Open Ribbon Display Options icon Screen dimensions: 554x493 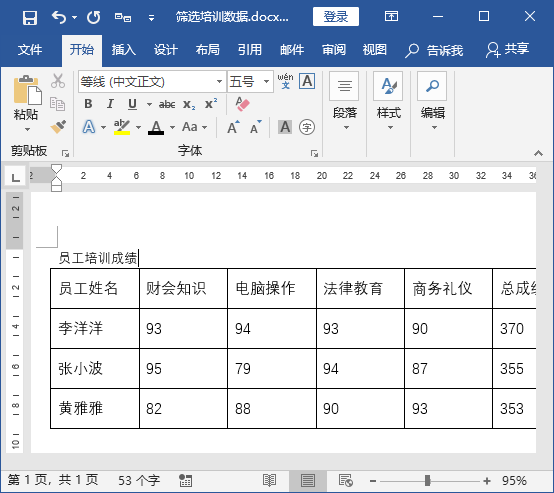point(391,16)
